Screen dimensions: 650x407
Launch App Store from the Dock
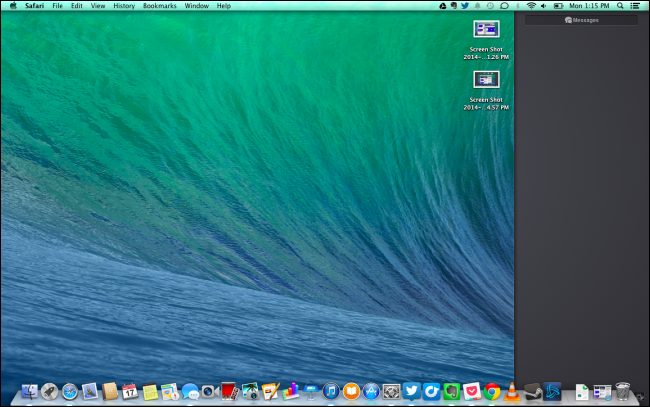click(371, 391)
